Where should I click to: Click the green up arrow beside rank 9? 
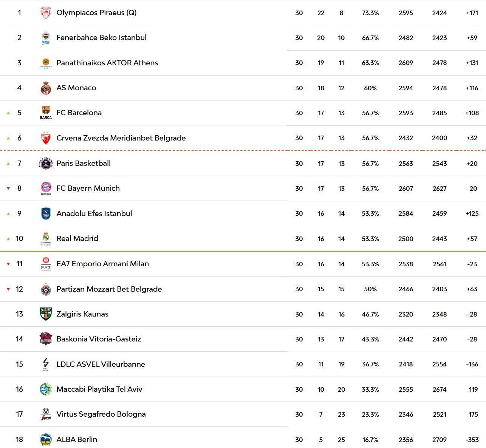8,214
